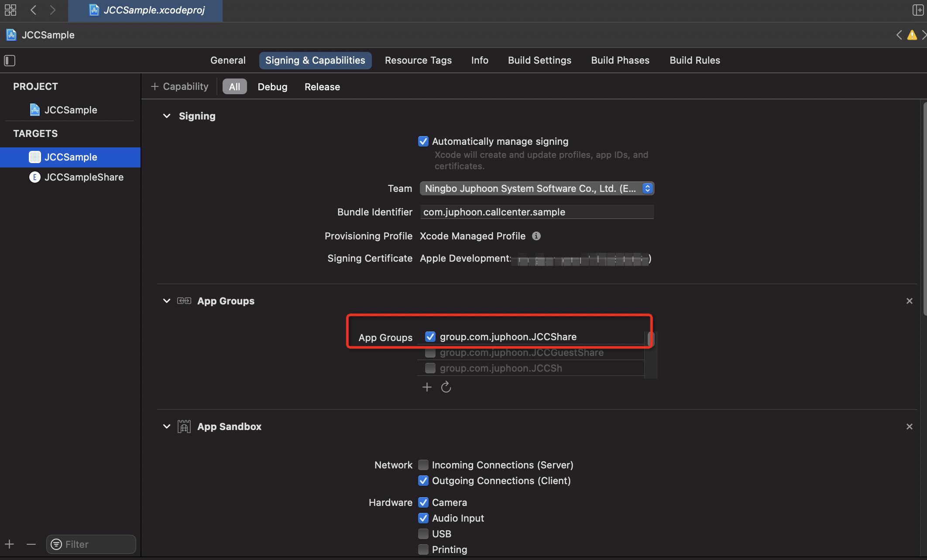Click the JCCSample.xcodeproj editor tab
Image resolution: width=927 pixels, height=560 pixels.
tap(145, 10)
